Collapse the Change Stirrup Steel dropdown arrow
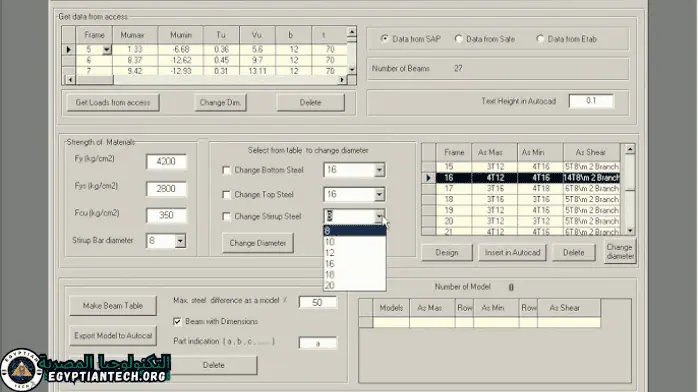 379,216
